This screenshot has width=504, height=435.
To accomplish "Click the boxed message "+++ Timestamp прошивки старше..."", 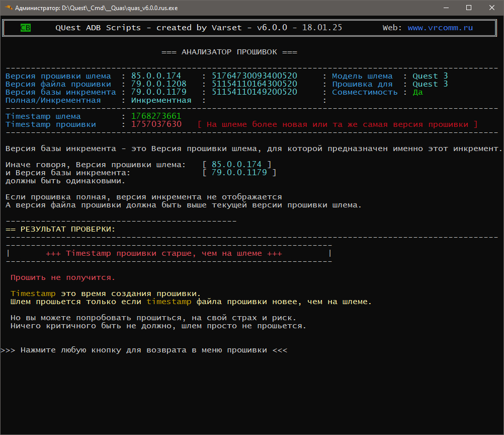I will pyautogui.click(x=164, y=253).
